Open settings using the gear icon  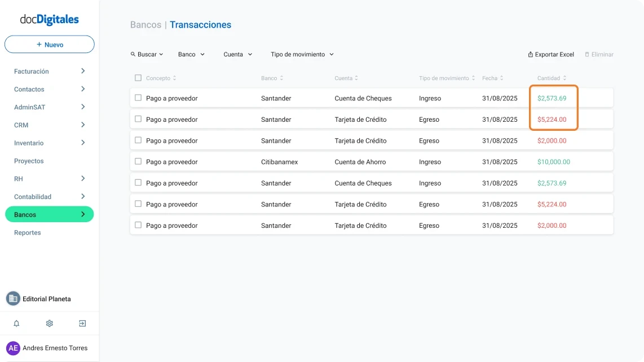tap(49, 323)
